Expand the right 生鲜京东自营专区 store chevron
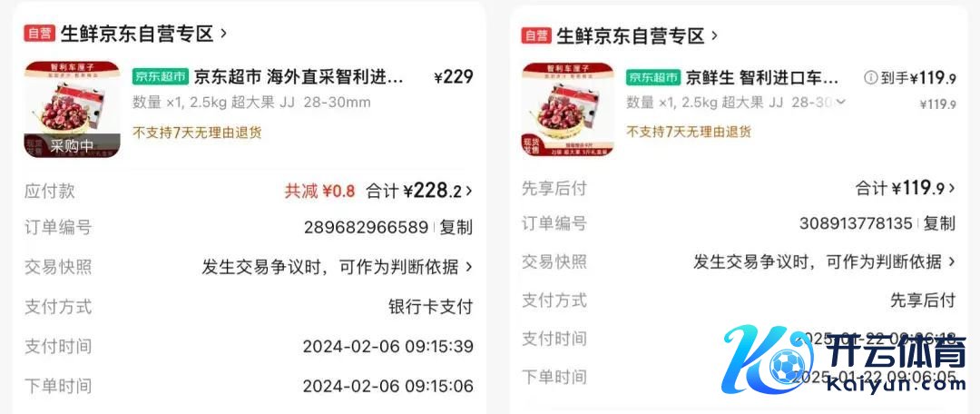The image size is (980, 414). click(x=714, y=35)
